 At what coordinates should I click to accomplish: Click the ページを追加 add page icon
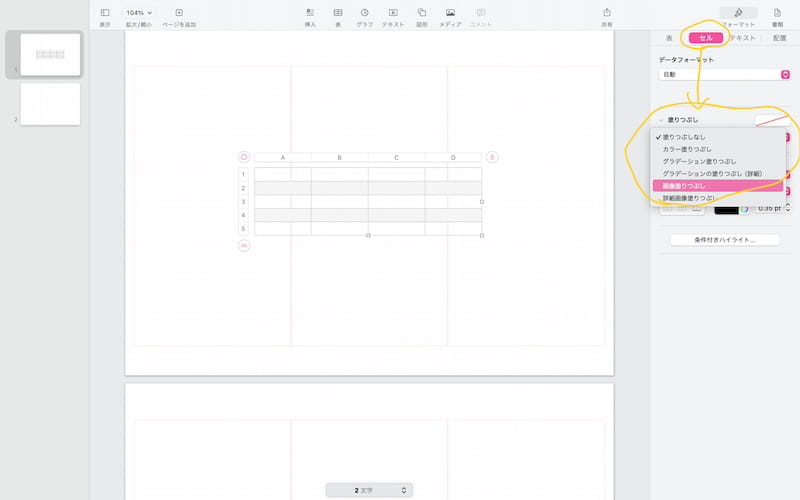pos(178,12)
